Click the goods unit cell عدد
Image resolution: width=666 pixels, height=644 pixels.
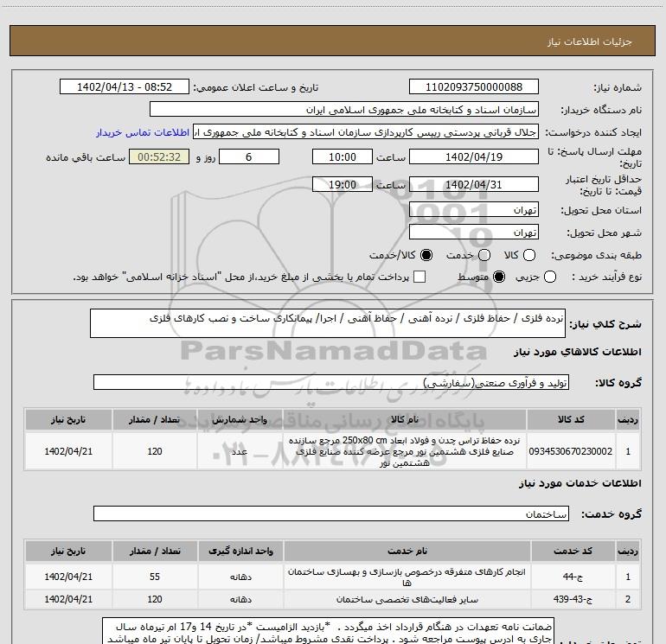240,451
